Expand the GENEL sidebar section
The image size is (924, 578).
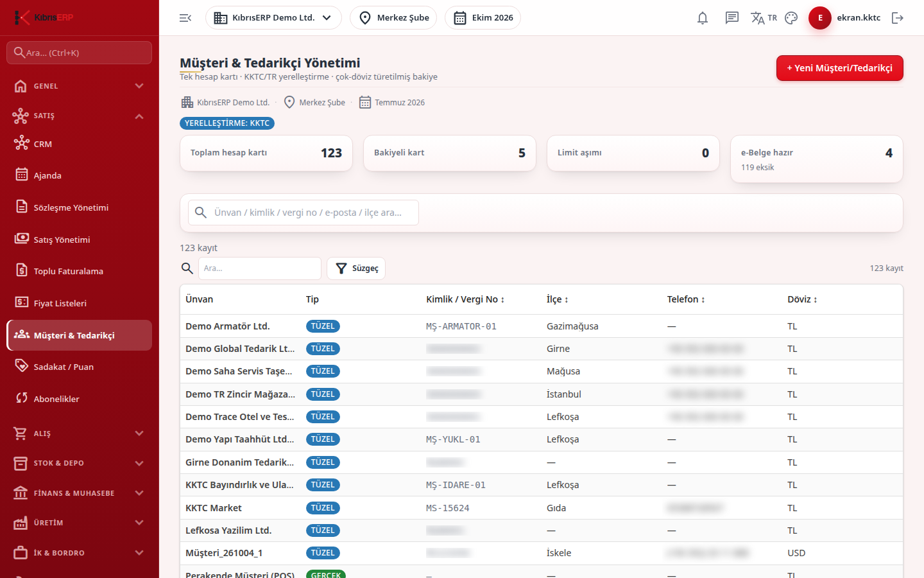(x=80, y=86)
